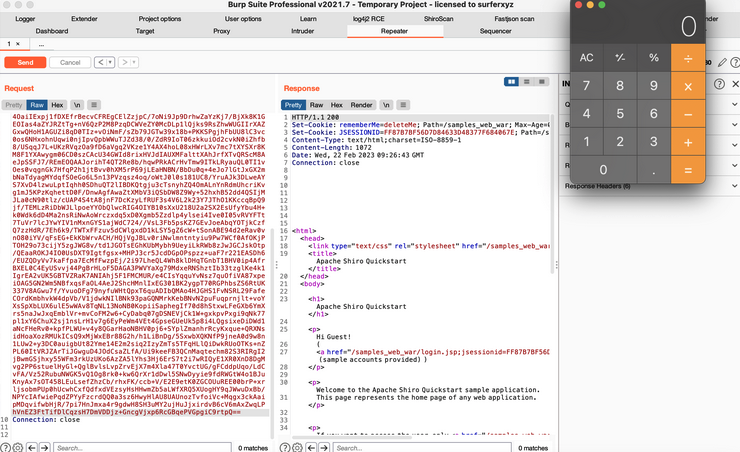Open the Fastjson scan extension tab

pyautogui.click(x=514, y=19)
